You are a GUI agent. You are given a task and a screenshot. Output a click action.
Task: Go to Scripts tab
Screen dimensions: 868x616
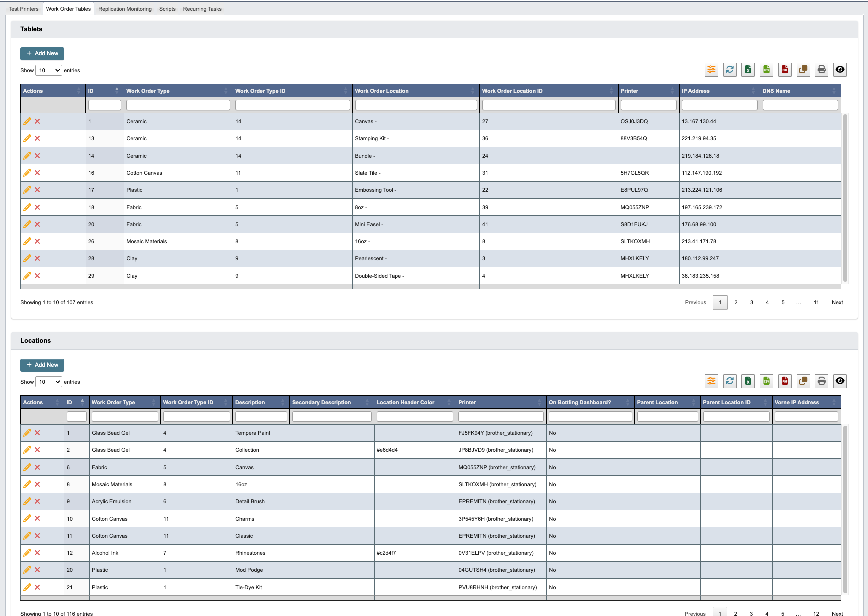167,9
